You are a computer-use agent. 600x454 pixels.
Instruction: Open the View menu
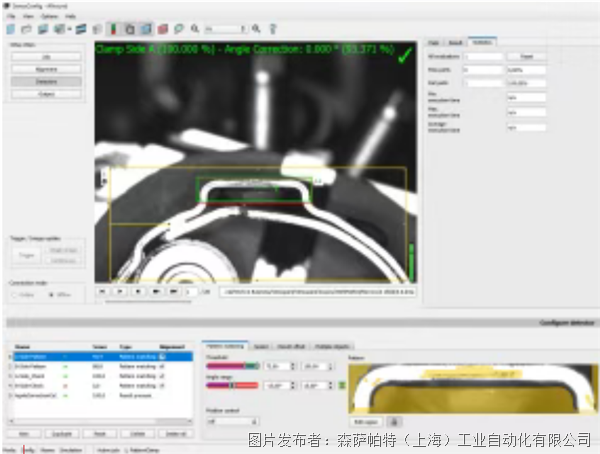(x=28, y=16)
